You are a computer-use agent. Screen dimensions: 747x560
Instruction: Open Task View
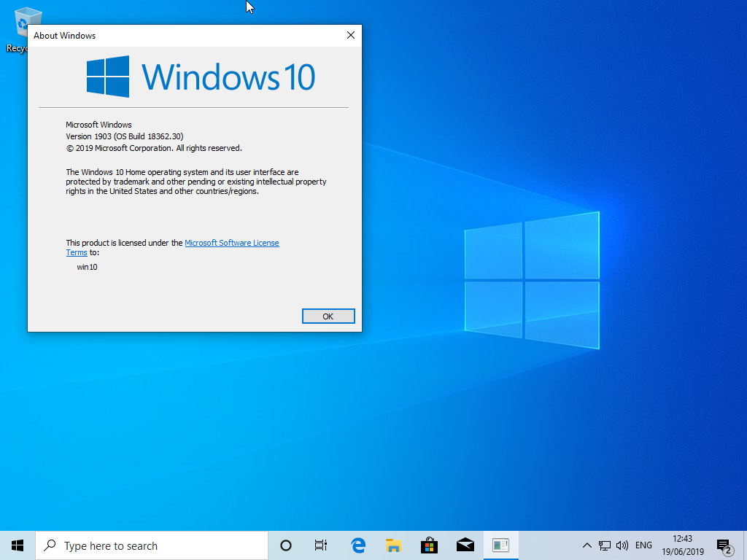[321, 545]
